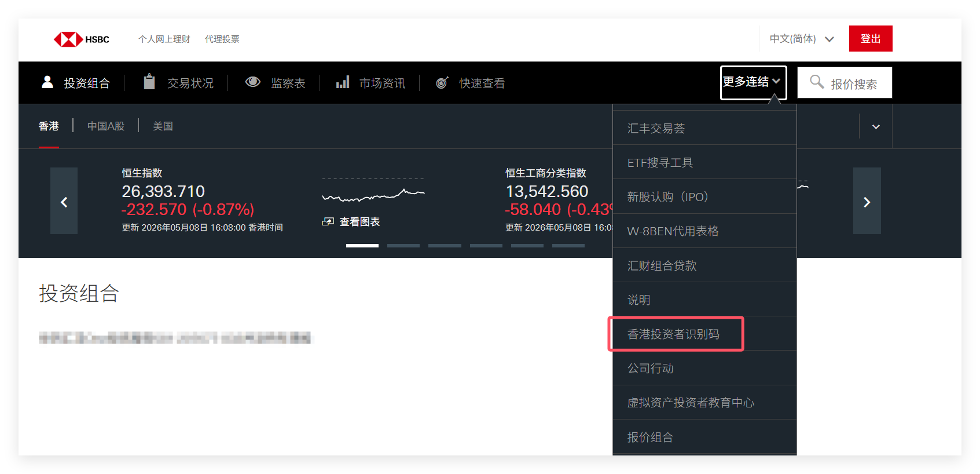Select the sixth carousel page indicator
This screenshot has width=980, height=474.
pos(568,246)
